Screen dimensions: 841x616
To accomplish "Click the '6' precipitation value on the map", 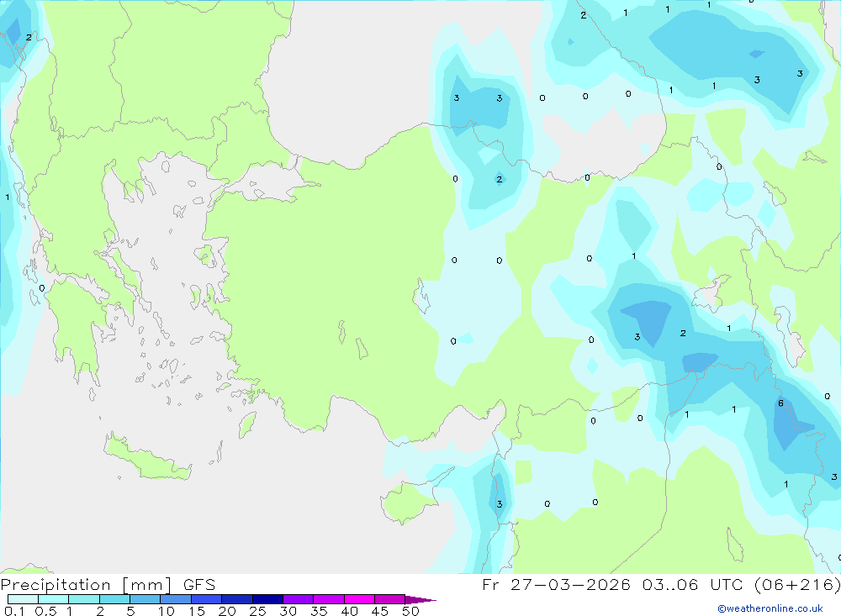I will (780, 403).
